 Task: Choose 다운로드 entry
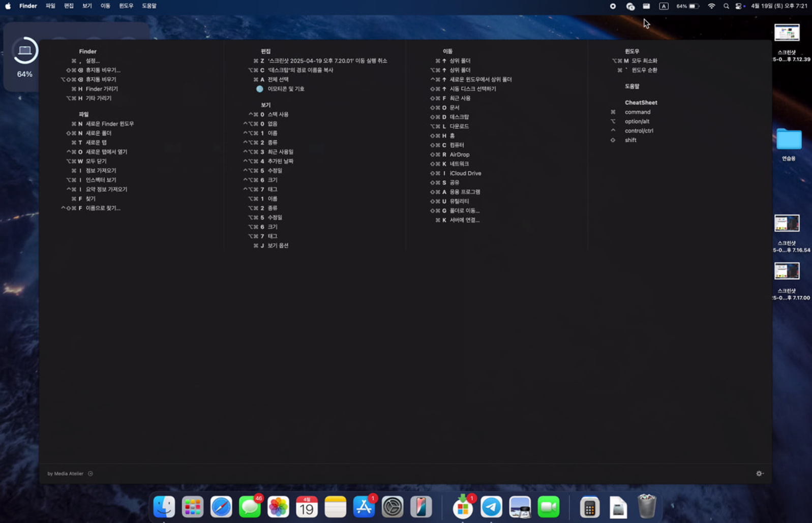point(459,127)
